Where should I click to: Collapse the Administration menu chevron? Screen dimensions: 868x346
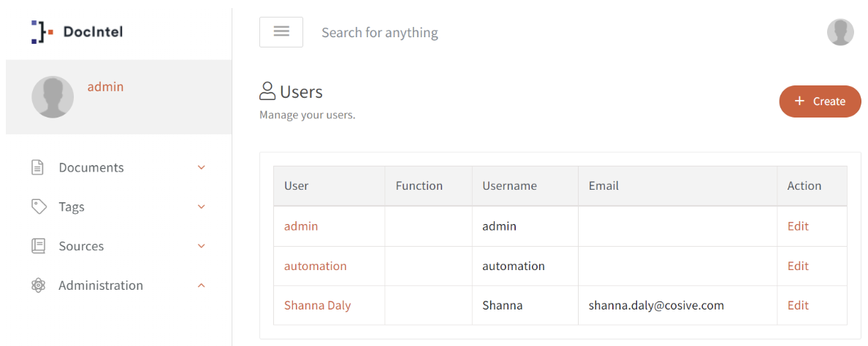pyautogui.click(x=202, y=285)
